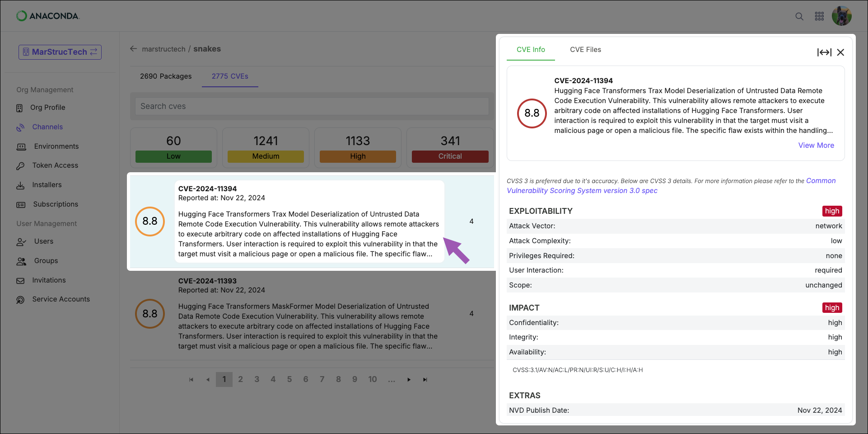Open the CVE Info tab
Viewport: 868px width, 434px height.
(x=531, y=50)
